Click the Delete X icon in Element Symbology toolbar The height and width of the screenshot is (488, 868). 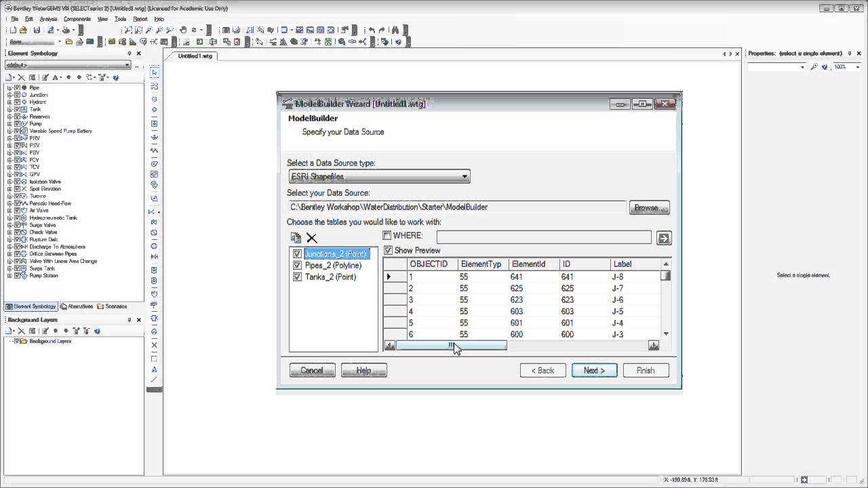point(21,78)
